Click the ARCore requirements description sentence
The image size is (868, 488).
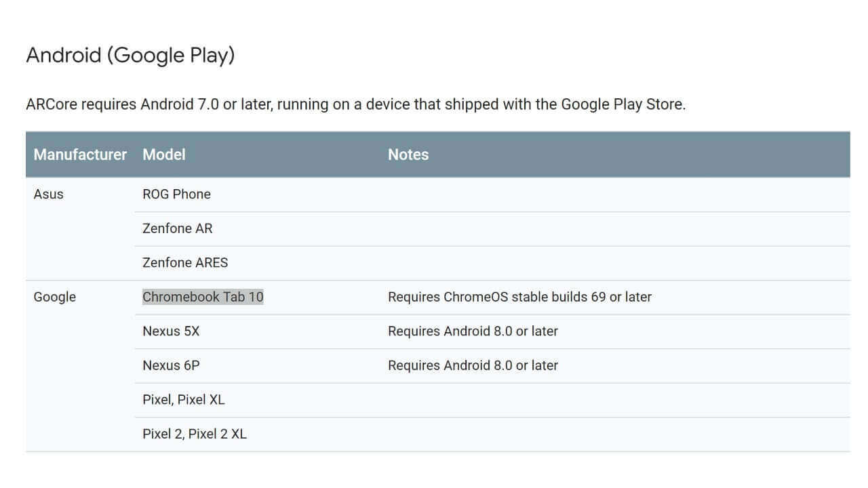tap(355, 104)
